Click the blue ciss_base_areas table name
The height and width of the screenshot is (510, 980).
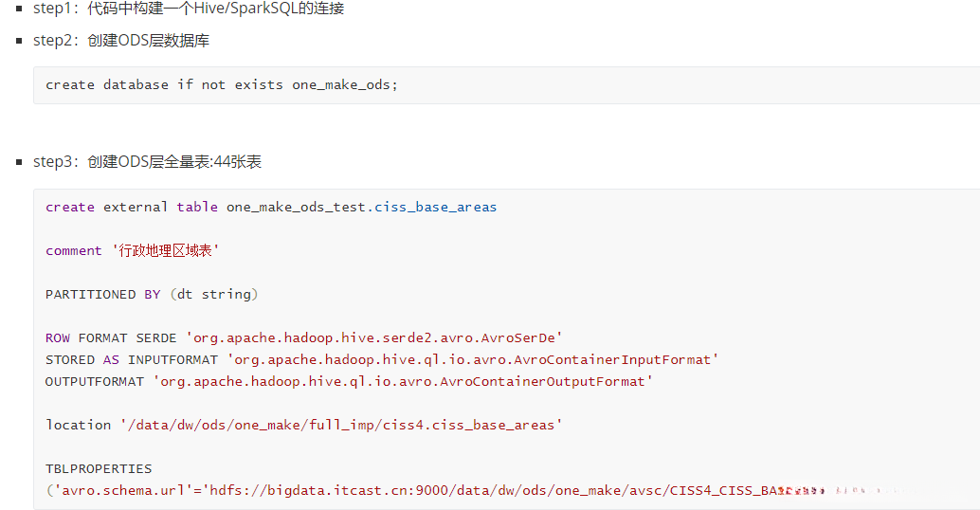click(436, 207)
